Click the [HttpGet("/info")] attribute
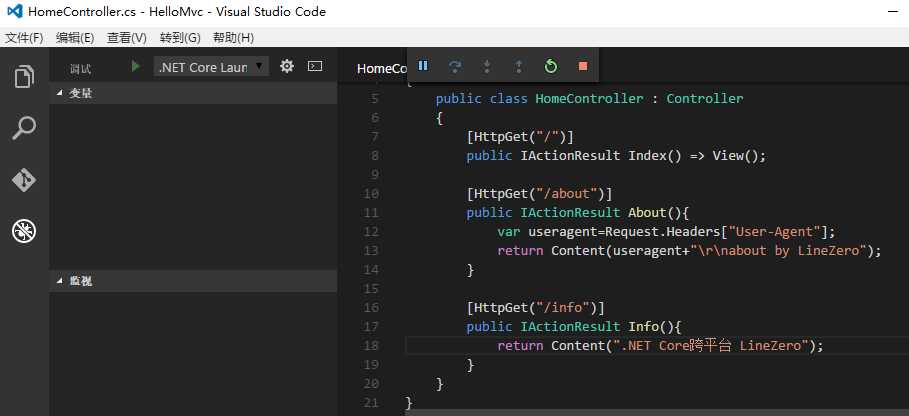The width and height of the screenshot is (909, 416). (536, 307)
